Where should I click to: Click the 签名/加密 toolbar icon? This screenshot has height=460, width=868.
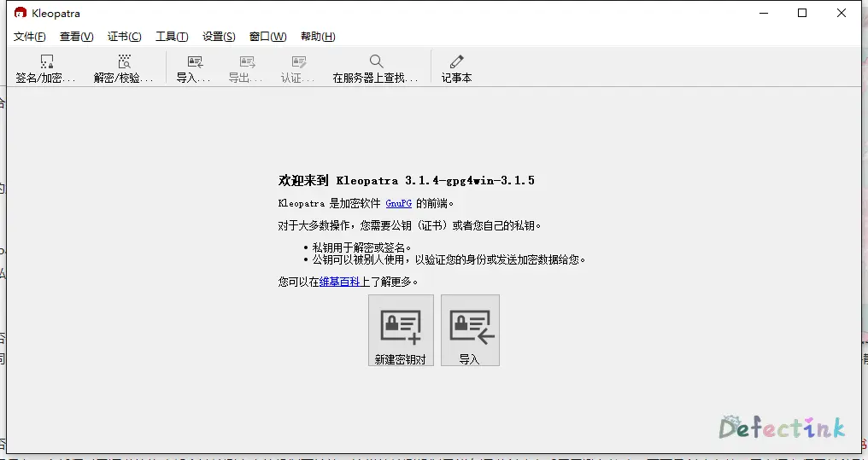pyautogui.click(x=46, y=68)
